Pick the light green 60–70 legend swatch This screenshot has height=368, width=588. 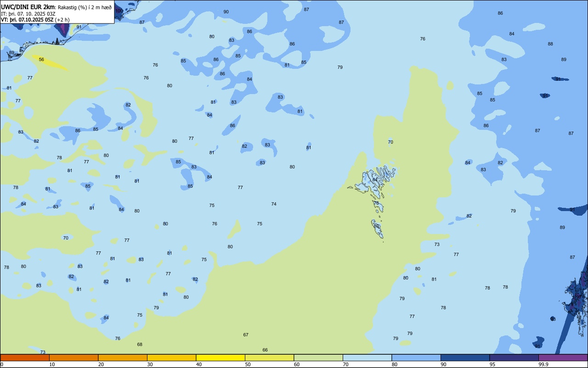[318, 357]
